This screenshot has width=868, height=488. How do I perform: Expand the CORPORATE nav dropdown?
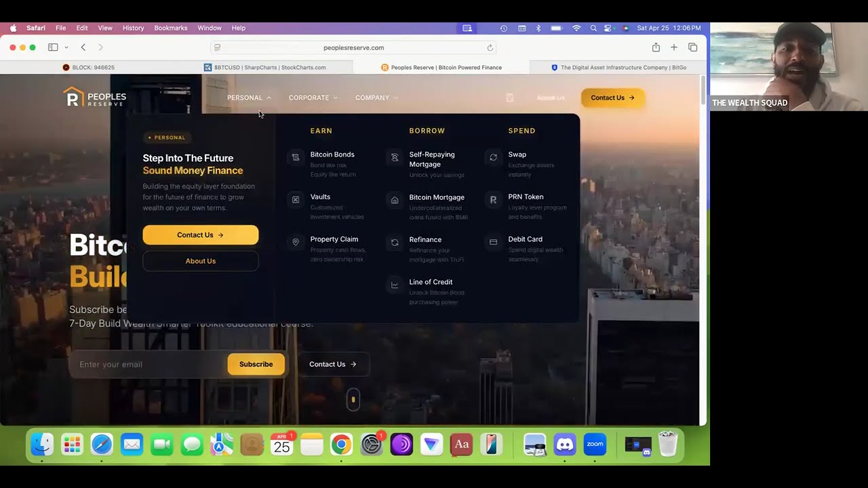313,98
